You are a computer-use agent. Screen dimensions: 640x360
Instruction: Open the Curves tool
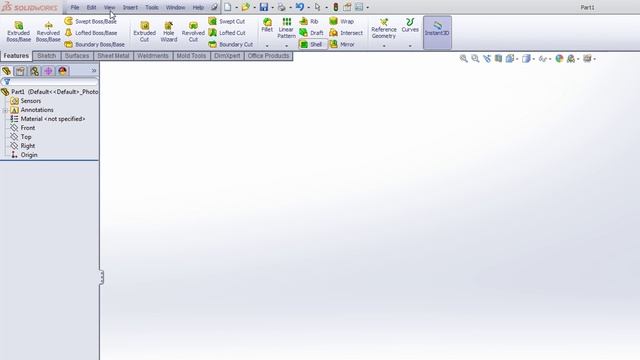pos(410,25)
